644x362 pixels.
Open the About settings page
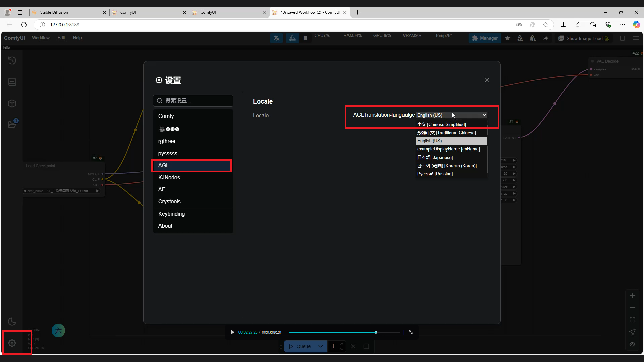[193, 226]
